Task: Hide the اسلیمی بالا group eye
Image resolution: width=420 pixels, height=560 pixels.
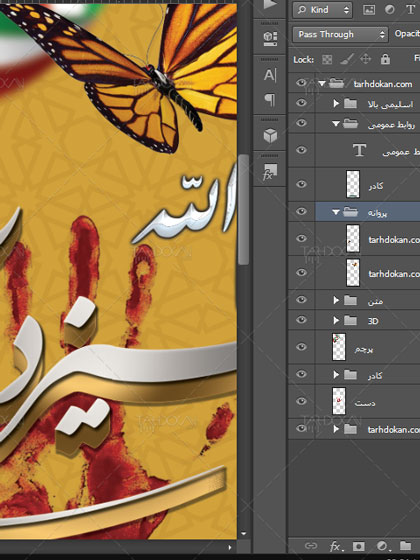Action: (301, 103)
